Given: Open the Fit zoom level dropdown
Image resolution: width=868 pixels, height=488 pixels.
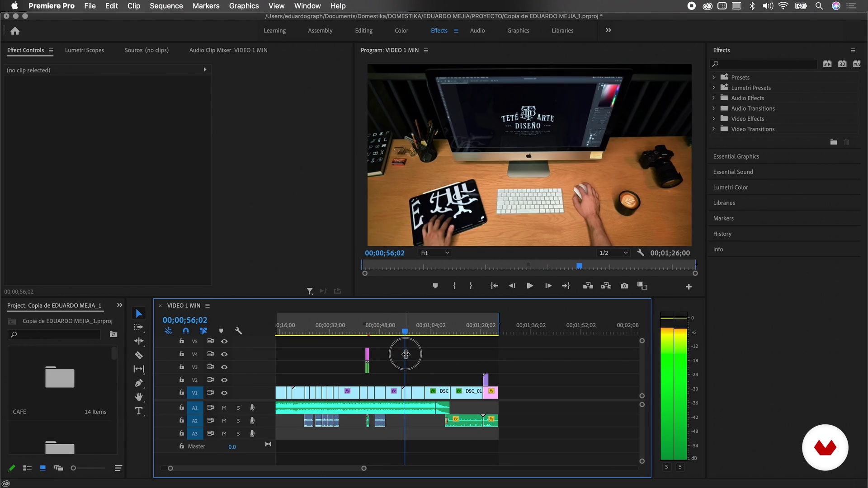Looking at the screenshot, I should click(435, 253).
